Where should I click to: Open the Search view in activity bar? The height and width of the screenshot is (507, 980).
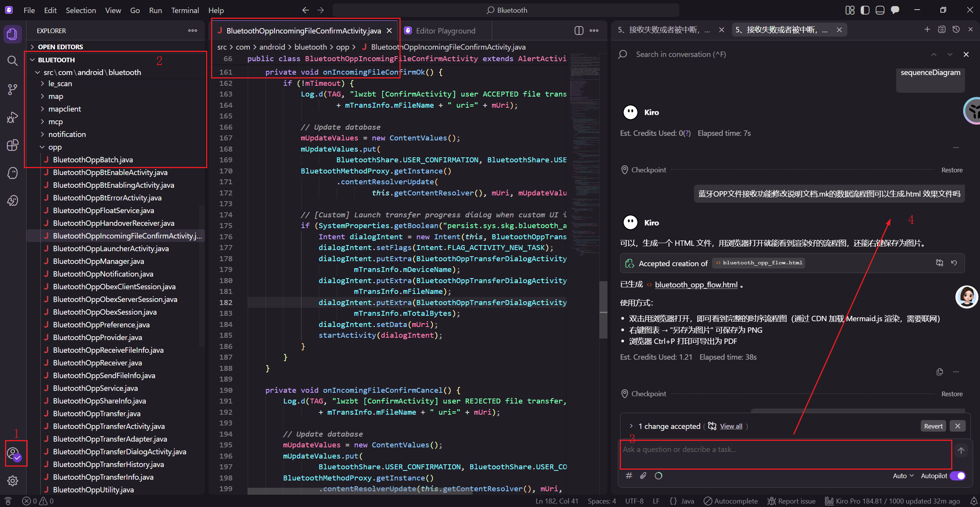click(x=12, y=60)
